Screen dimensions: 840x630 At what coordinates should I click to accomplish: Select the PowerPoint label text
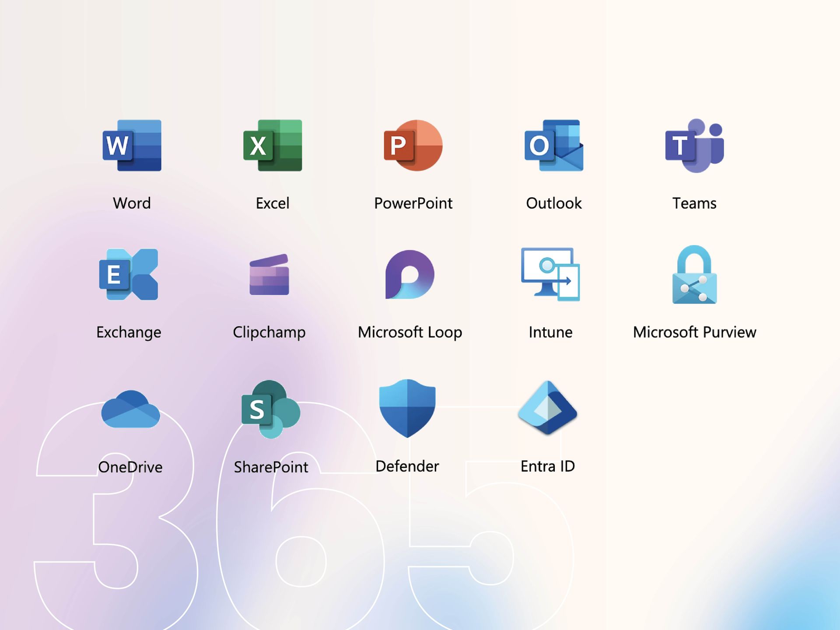413,203
